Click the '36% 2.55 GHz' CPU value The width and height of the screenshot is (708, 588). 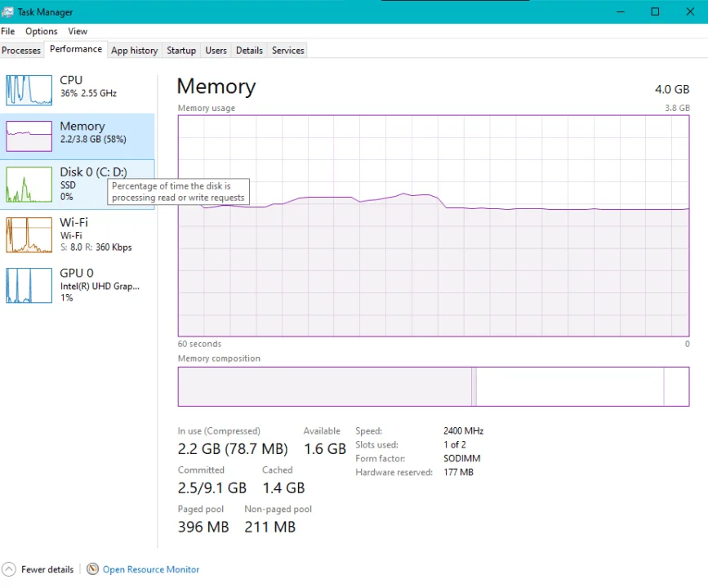[x=88, y=93]
